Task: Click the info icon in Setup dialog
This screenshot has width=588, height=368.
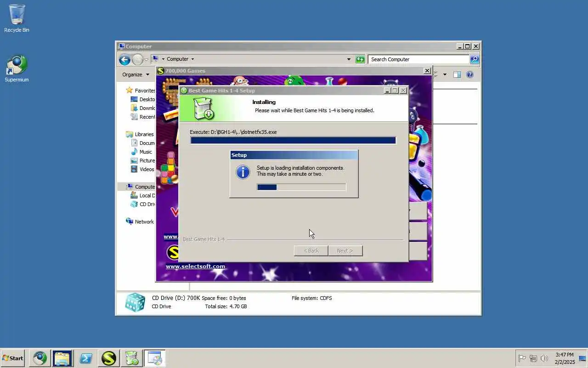Action: (243, 172)
